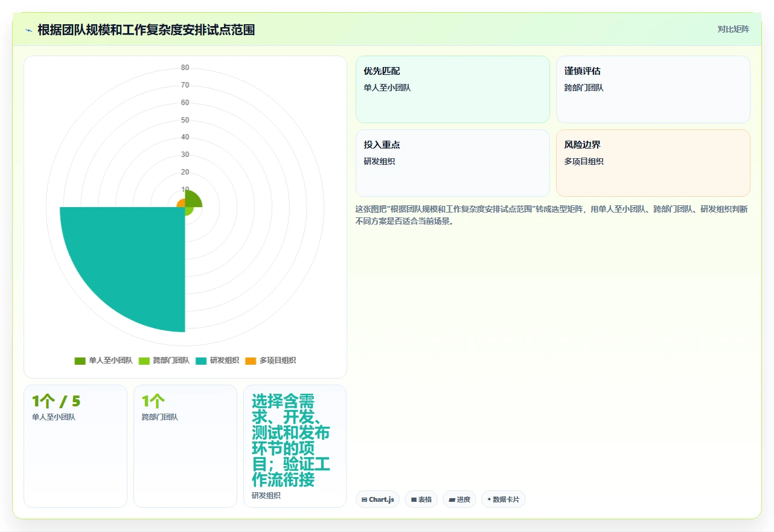Click 跨部门团队 text in 谨慎评估 card

pyautogui.click(x=584, y=88)
